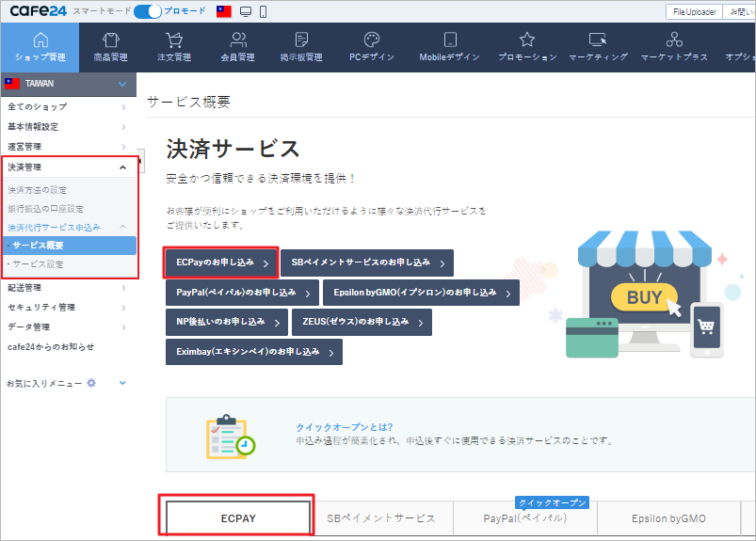
Task: Open PCデザイン palette icon menu
Action: click(372, 40)
